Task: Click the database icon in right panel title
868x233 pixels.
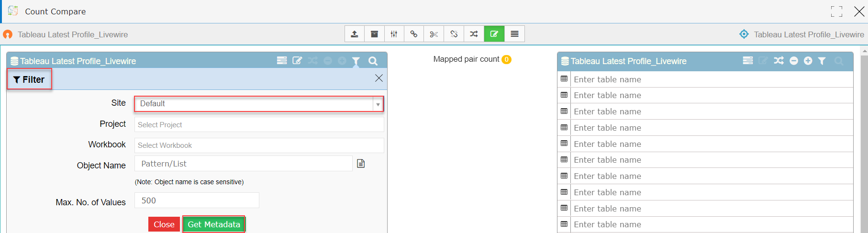Action: click(565, 61)
